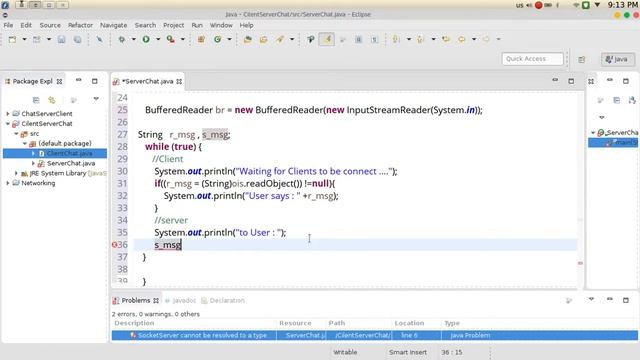Viewport: 640px width, 360px height.
Task: Click the Open Task folder toolbar icon
Action: [263, 40]
